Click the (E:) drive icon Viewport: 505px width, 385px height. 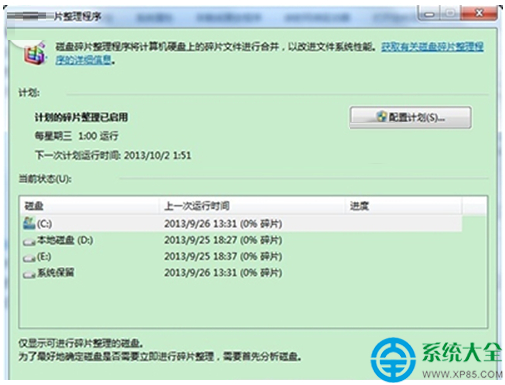click(29, 258)
